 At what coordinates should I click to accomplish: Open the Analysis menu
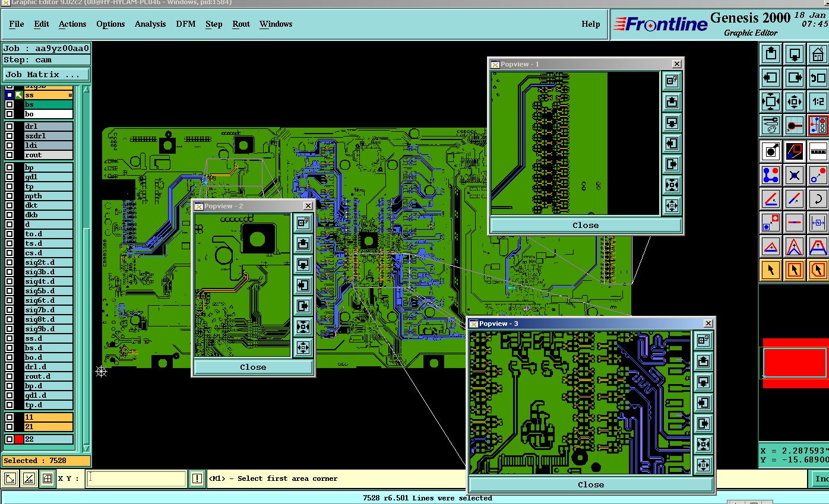point(150,24)
